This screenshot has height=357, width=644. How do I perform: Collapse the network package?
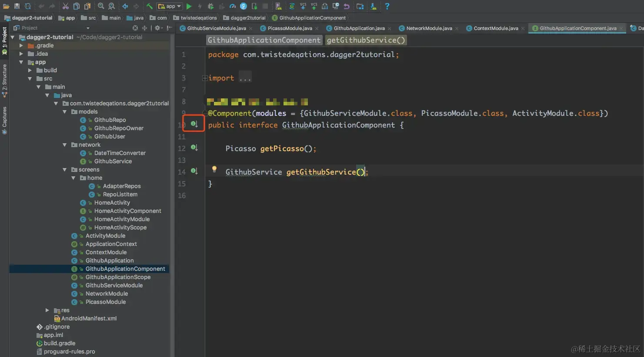[64, 145]
